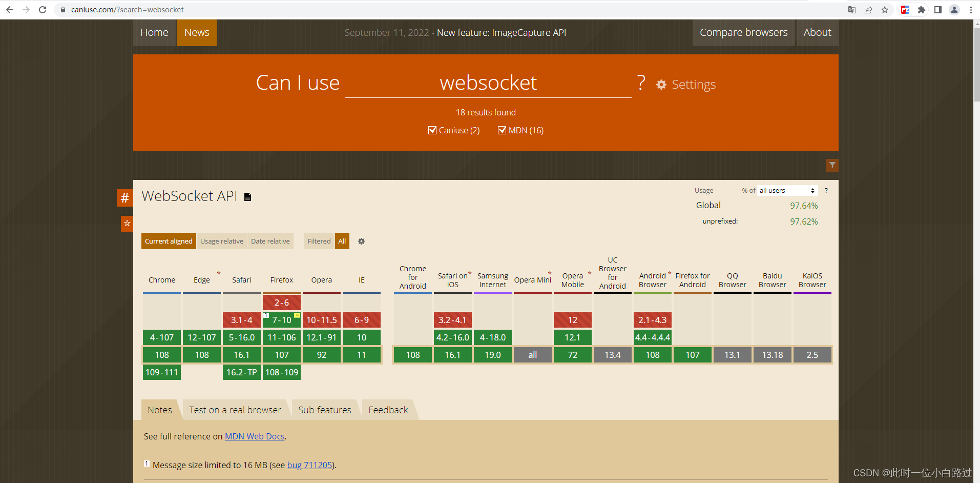The height and width of the screenshot is (483, 980).
Task: Open the Home menu item
Action: 154,33
